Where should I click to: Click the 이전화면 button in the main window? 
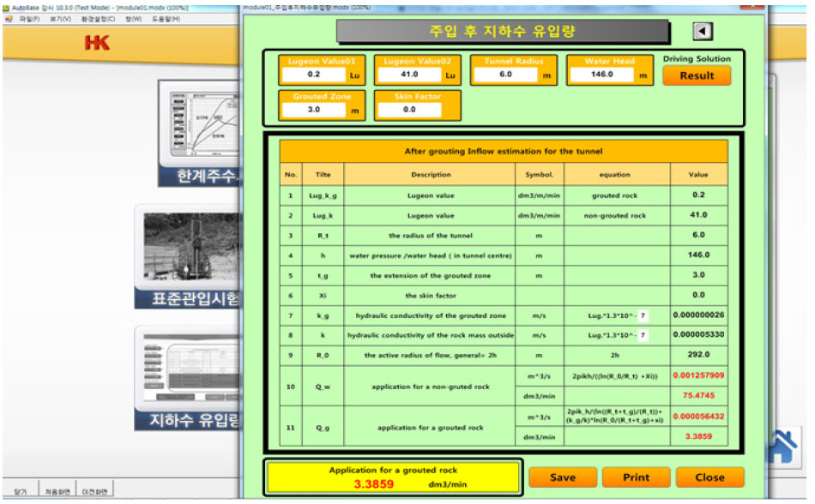pos(94,491)
